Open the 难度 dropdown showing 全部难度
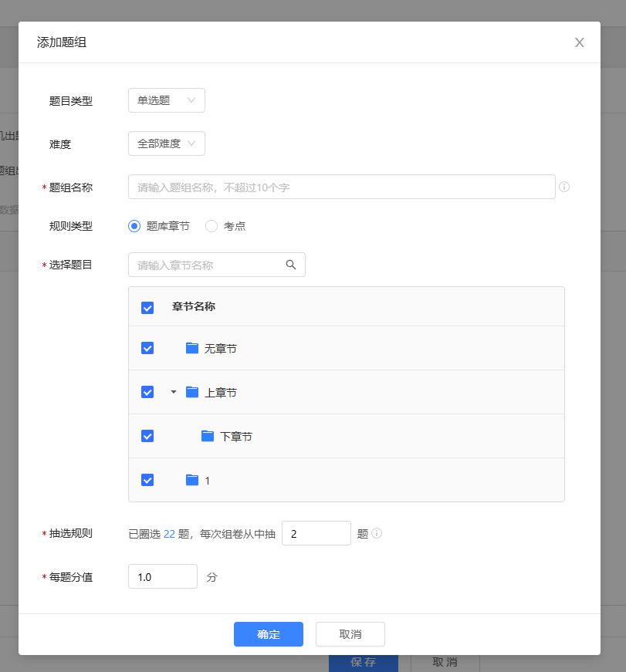The height and width of the screenshot is (672, 626). (x=167, y=144)
